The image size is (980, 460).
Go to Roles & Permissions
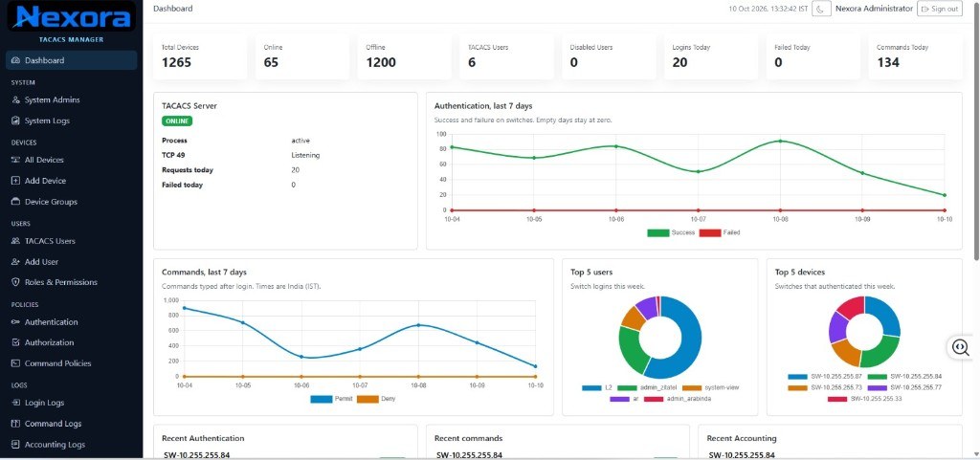click(71, 282)
